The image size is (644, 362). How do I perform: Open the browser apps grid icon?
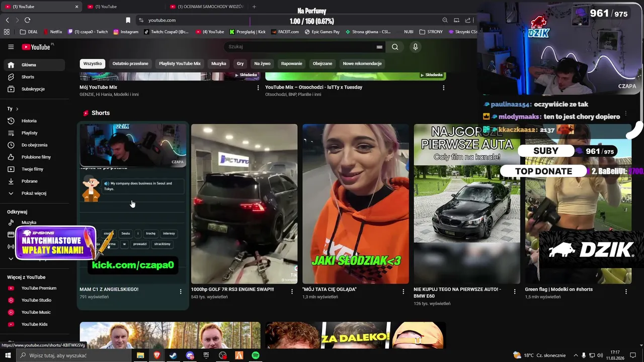pos(7,32)
